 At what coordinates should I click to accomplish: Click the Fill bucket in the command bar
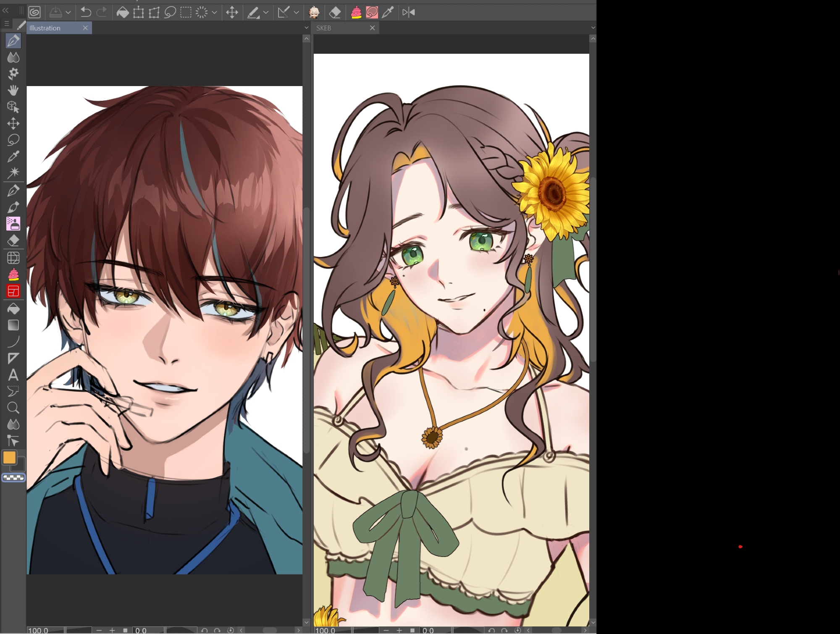point(123,13)
